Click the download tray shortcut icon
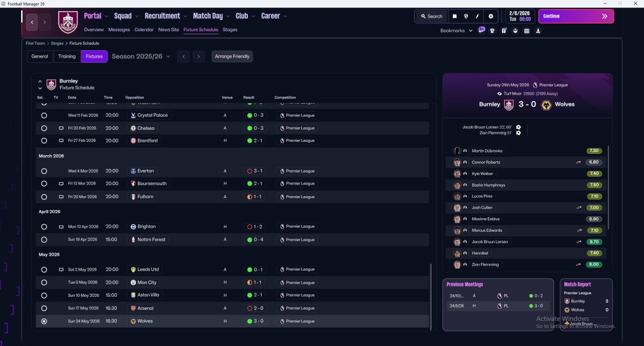This screenshot has width=644, height=346. (538, 31)
